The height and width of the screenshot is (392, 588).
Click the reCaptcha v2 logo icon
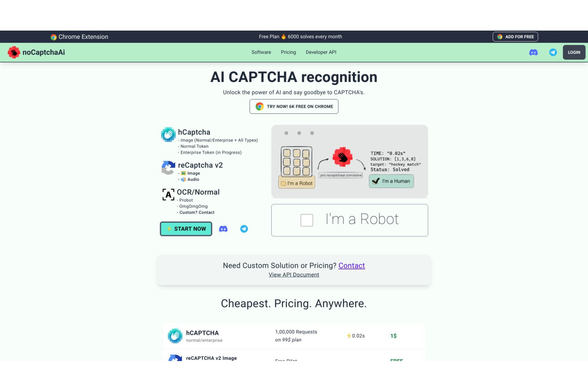168,168
